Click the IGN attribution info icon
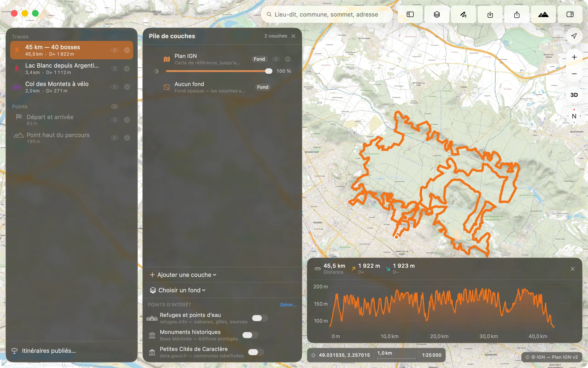588x368 pixels. [527, 357]
